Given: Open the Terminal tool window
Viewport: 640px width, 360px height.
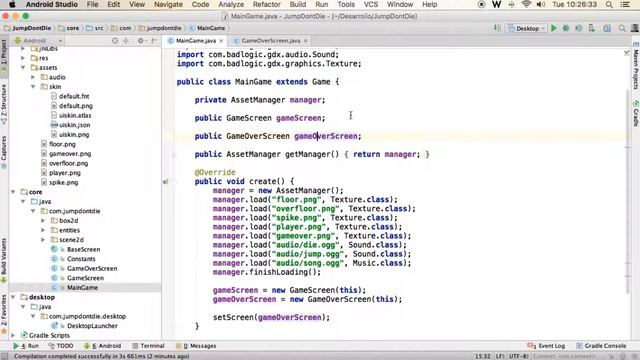Looking at the screenshot, I should (148, 346).
